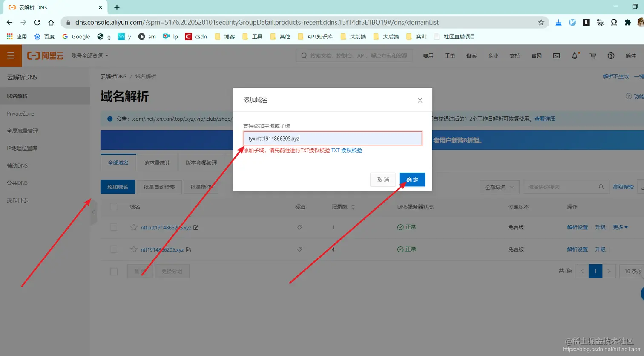Screen dimensions: 644x356
Task: Edit ntt.ntt1914866205.xyz using the pencil icon
Action: coord(196,227)
